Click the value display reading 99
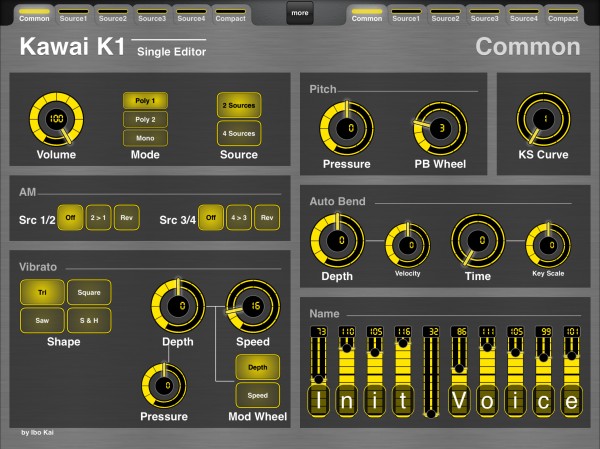Image resolution: width=600 pixels, height=449 pixels. point(543,331)
